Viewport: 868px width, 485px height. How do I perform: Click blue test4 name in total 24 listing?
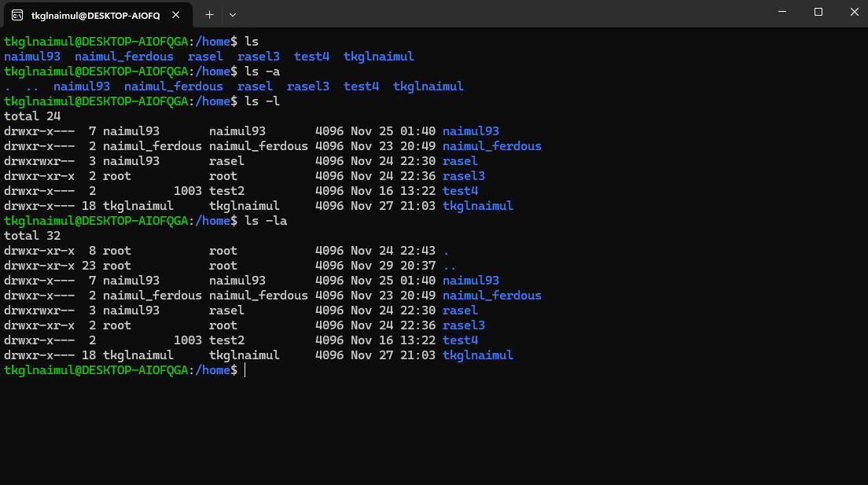point(460,191)
